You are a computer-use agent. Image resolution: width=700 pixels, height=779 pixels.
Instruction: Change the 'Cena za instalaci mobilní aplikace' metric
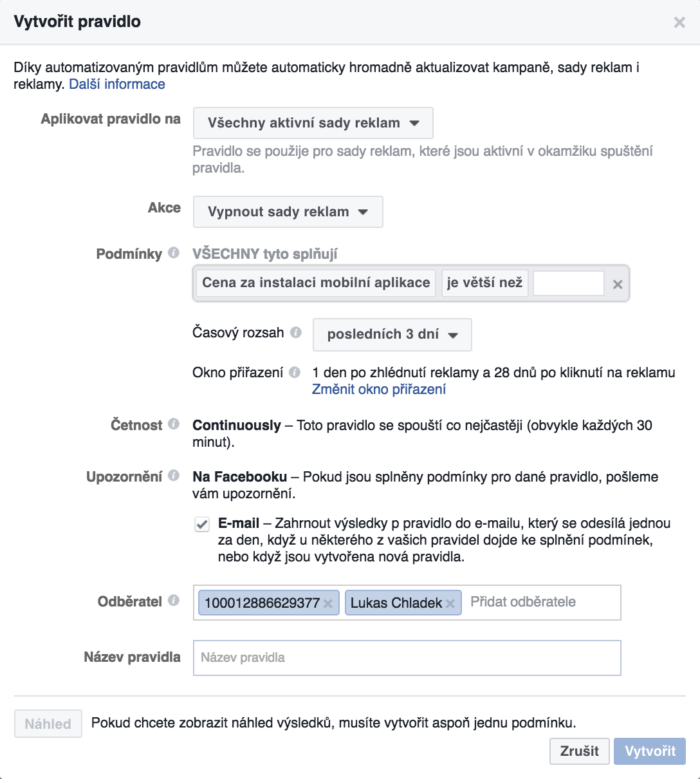pos(316,283)
